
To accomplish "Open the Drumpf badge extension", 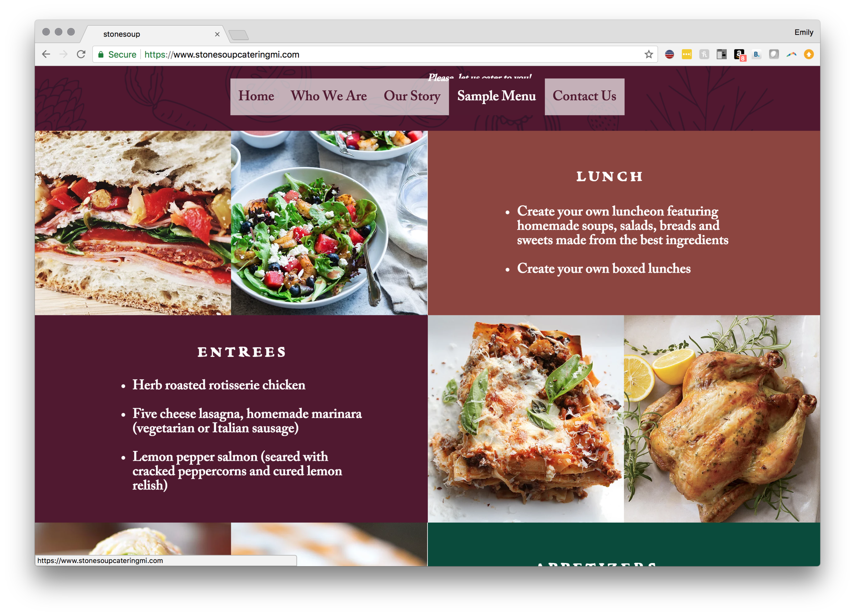I will [669, 54].
